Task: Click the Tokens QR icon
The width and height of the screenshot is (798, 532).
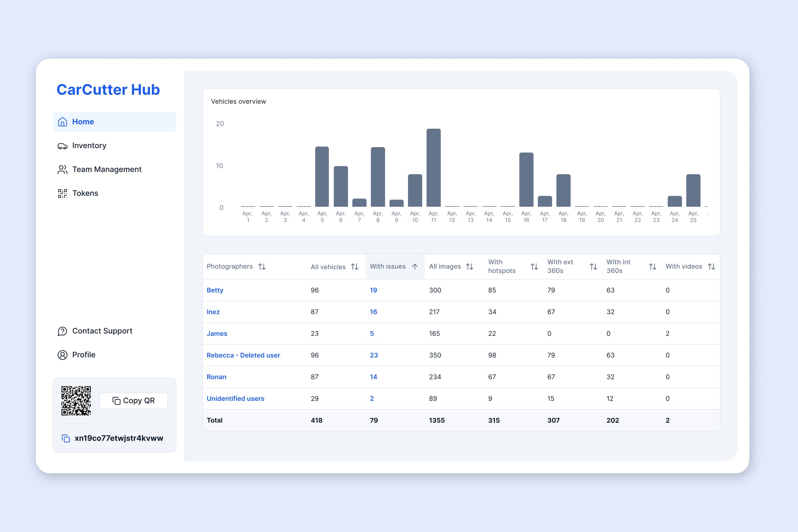Action: tap(63, 194)
